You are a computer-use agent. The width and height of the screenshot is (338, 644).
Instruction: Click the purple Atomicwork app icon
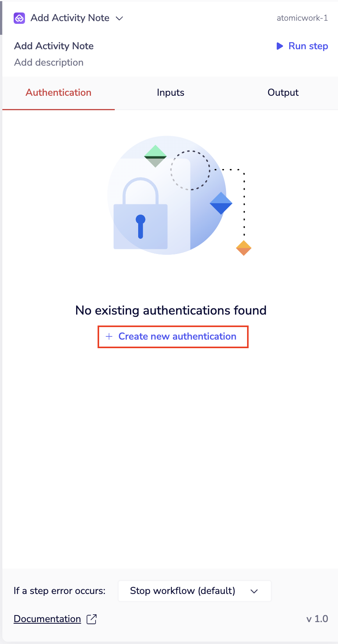tap(20, 18)
